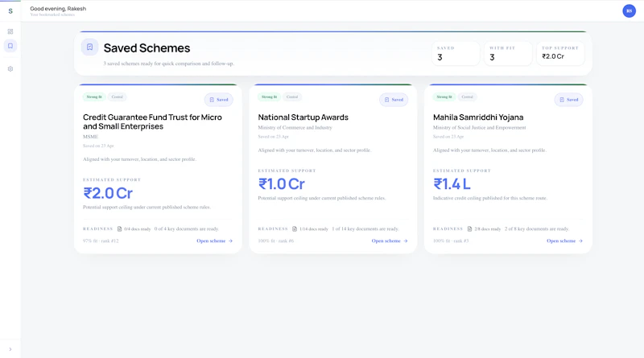Click 100% fit rank #3 text
This screenshot has width=644, height=358.
pos(451,241)
